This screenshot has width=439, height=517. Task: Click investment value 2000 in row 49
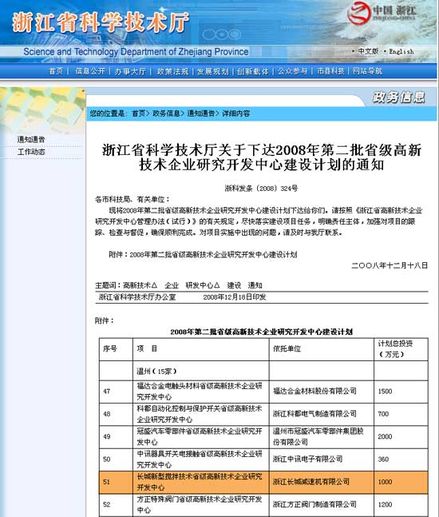(385, 436)
